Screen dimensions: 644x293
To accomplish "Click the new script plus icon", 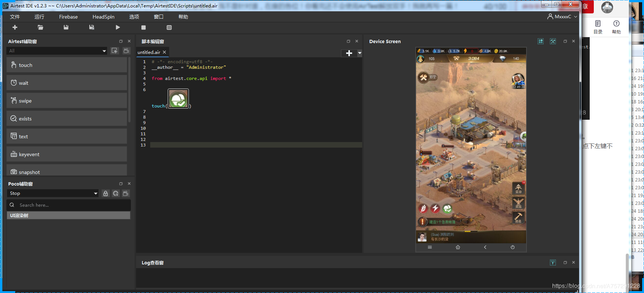I will point(15,28).
